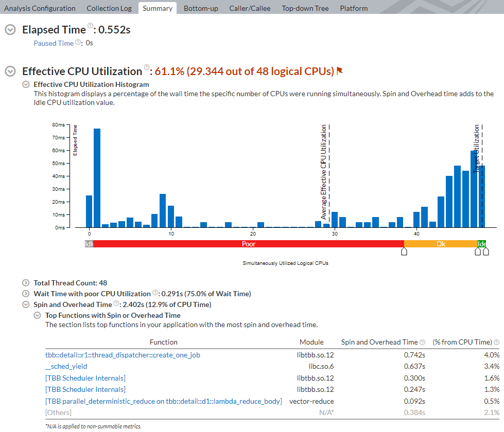Open the Top-down Tree tab

305,8
